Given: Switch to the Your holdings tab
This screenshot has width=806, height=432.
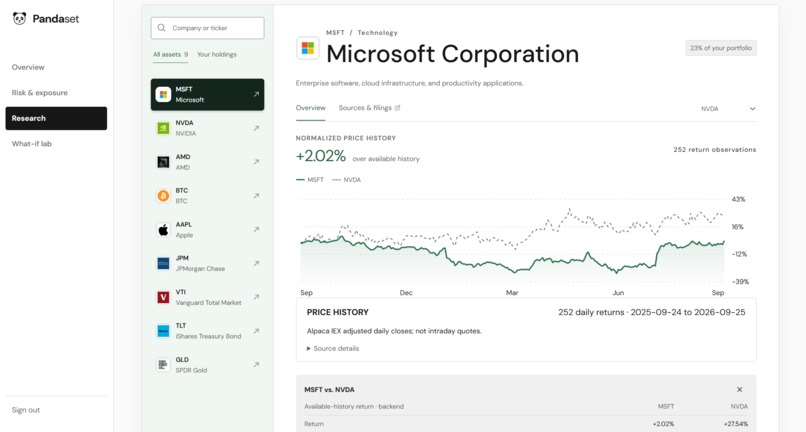Looking at the screenshot, I should click(217, 54).
